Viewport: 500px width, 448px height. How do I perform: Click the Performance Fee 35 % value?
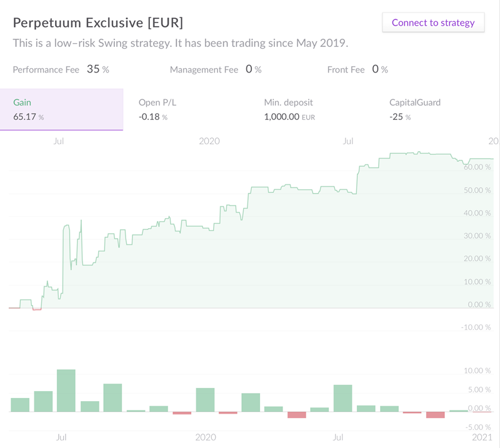point(98,69)
